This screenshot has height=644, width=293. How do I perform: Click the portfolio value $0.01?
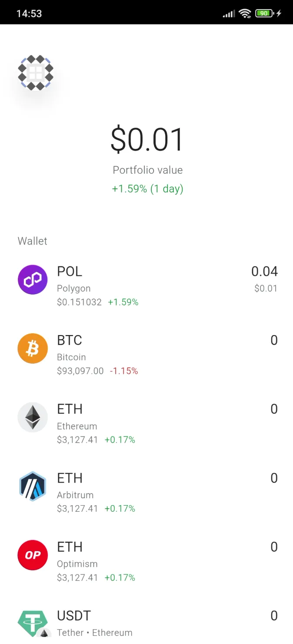tap(147, 138)
